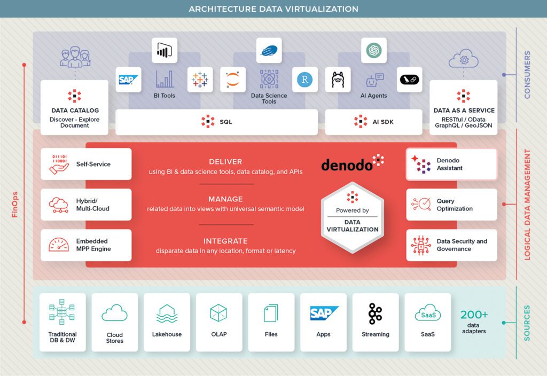Click the Lakehouse waves icon

[x=167, y=313]
